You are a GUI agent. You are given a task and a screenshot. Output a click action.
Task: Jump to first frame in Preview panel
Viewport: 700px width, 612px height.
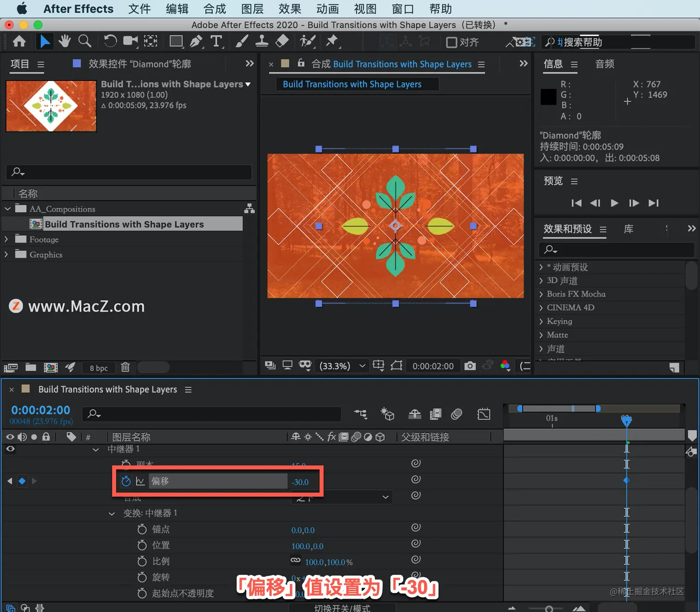pyautogui.click(x=576, y=203)
